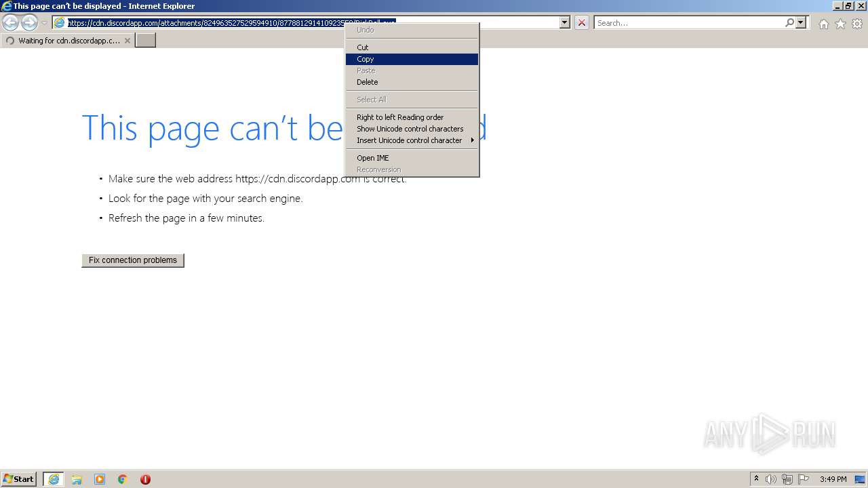This screenshot has height=488, width=868.
Task: Click 'Look for the page with your search engine.'
Action: [x=205, y=199]
